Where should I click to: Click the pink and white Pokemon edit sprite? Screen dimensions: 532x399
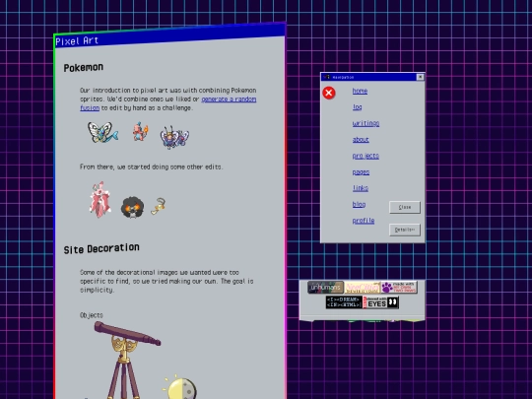point(100,200)
